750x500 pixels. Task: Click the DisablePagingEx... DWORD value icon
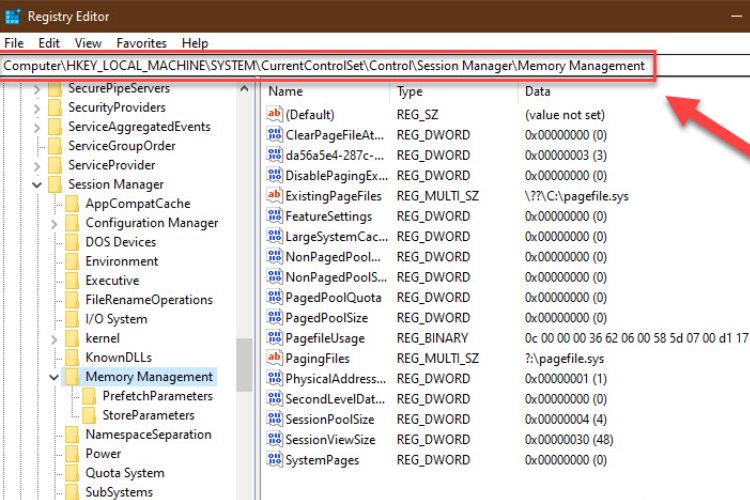coord(275,175)
